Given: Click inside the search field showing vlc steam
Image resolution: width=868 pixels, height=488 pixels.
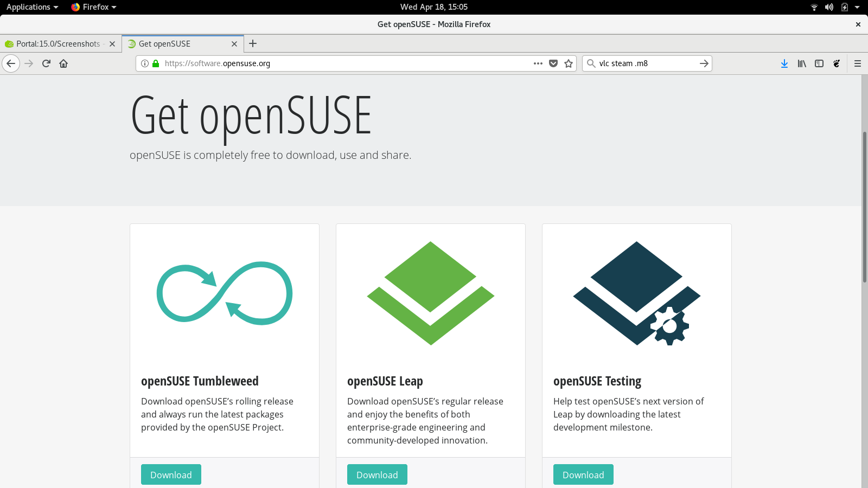Looking at the screenshot, I should 640,63.
